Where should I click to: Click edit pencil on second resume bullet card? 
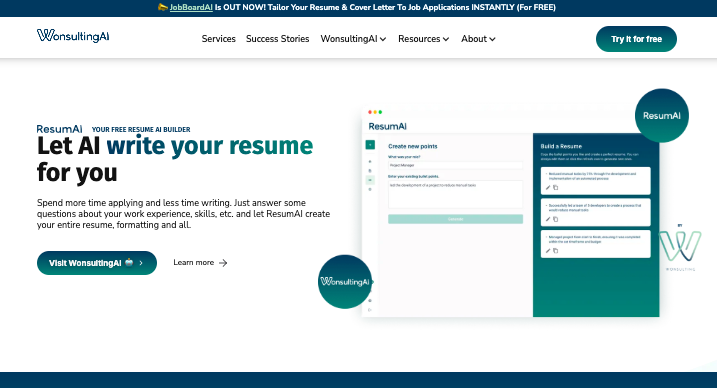[x=548, y=219]
